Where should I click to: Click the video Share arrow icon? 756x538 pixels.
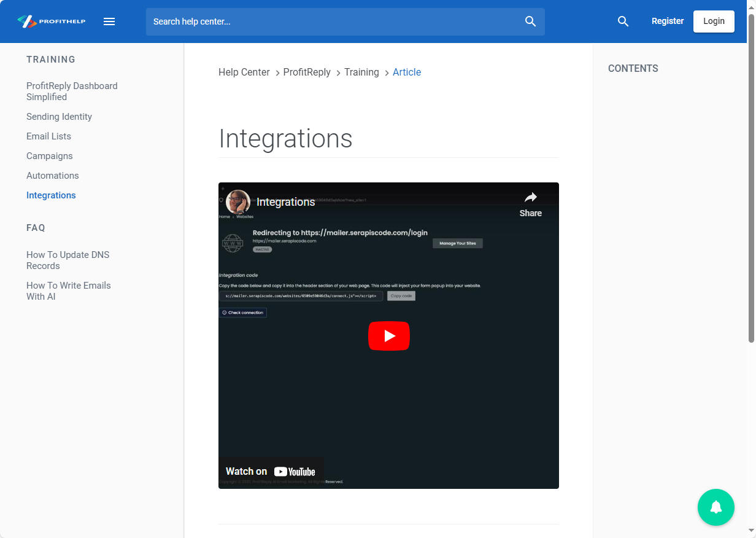click(x=530, y=197)
